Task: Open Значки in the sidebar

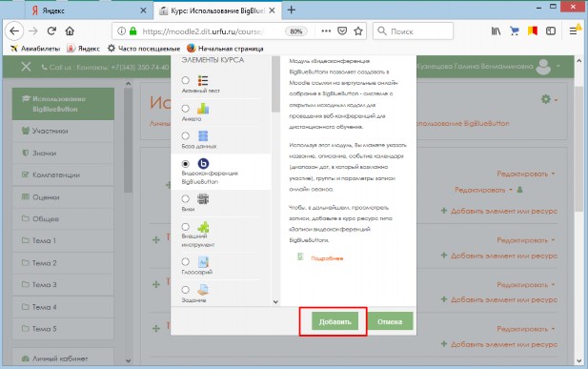Action: pos(63,154)
